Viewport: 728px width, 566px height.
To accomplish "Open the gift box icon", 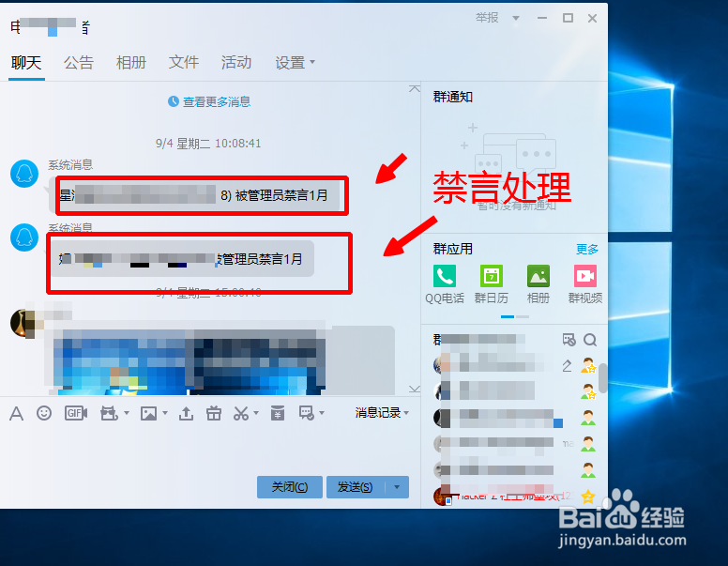I will click(x=214, y=413).
